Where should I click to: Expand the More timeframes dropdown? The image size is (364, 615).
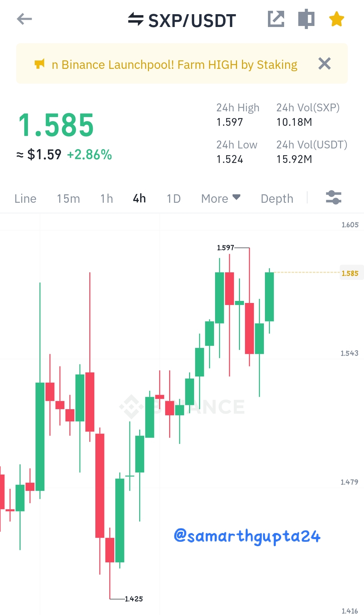[221, 198]
